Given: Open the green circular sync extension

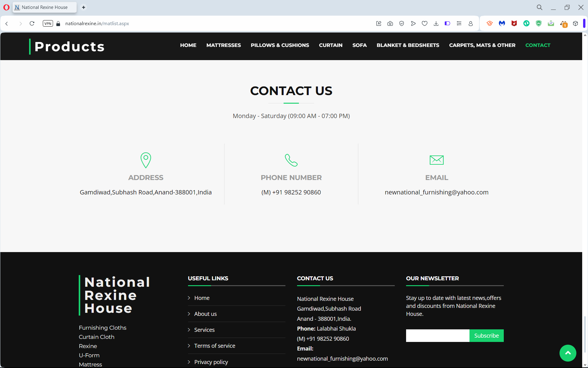Looking at the screenshot, I should point(526,23).
